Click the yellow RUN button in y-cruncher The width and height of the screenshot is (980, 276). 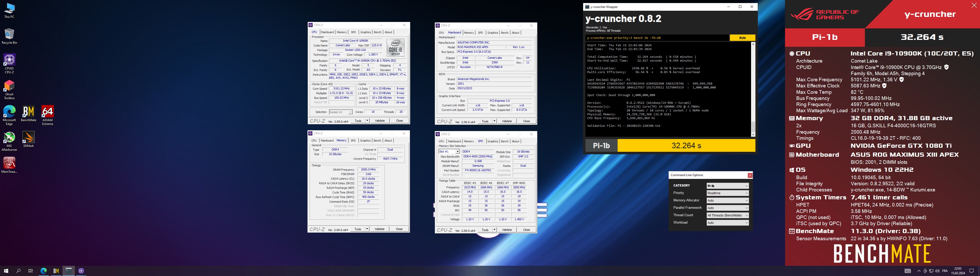pyautogui.click(x=742, y=38)
